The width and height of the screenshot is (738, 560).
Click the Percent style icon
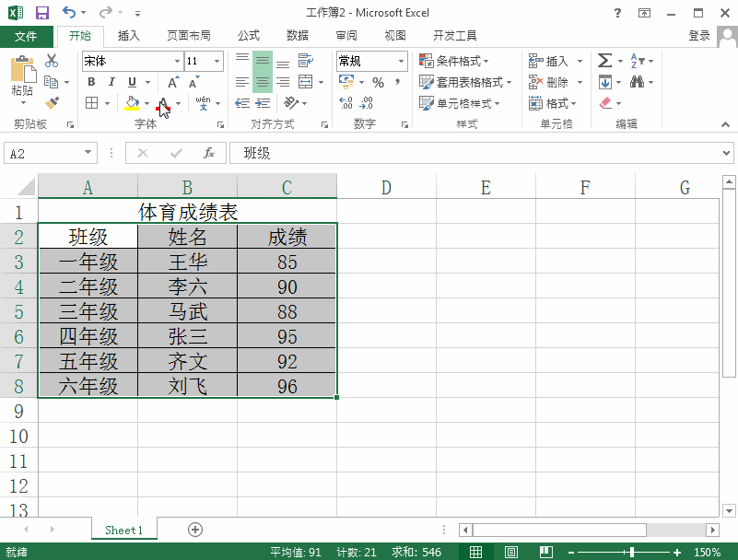coord(377,82)
